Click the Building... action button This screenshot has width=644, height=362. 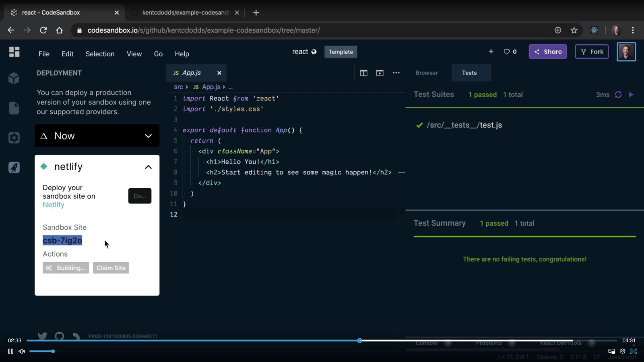[66, 268]
